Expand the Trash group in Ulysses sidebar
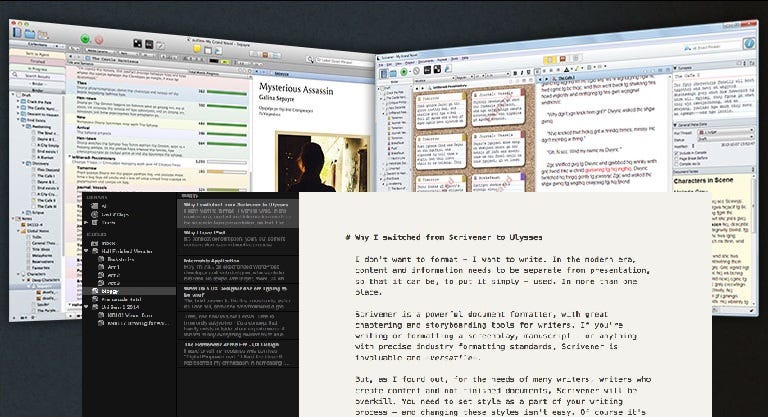Screen dimensions: 768x417 87,222
